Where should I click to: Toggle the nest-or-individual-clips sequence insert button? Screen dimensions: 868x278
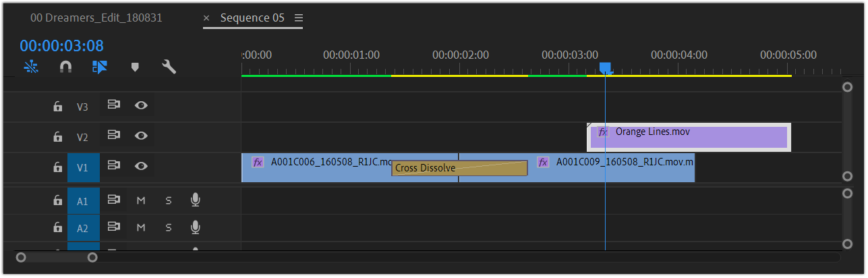click(31, 67)
